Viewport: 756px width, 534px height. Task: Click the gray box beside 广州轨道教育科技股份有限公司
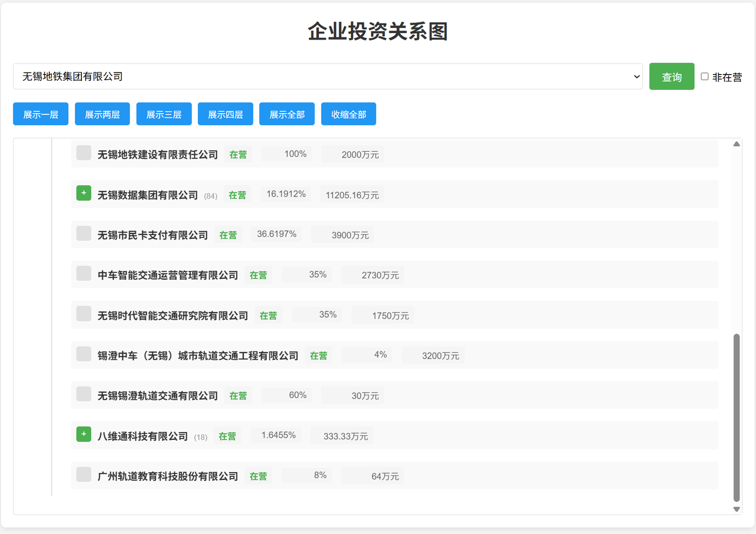click(x=84, y=474)
